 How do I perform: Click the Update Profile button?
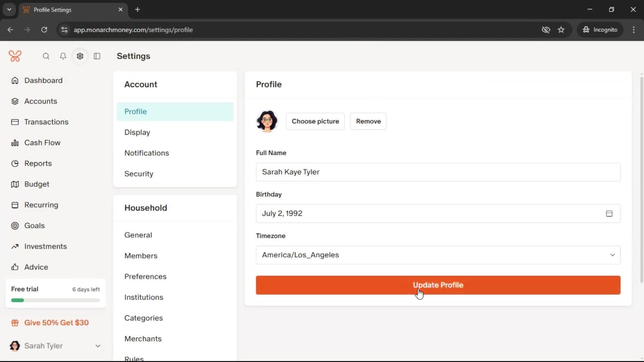pos(438,285)
